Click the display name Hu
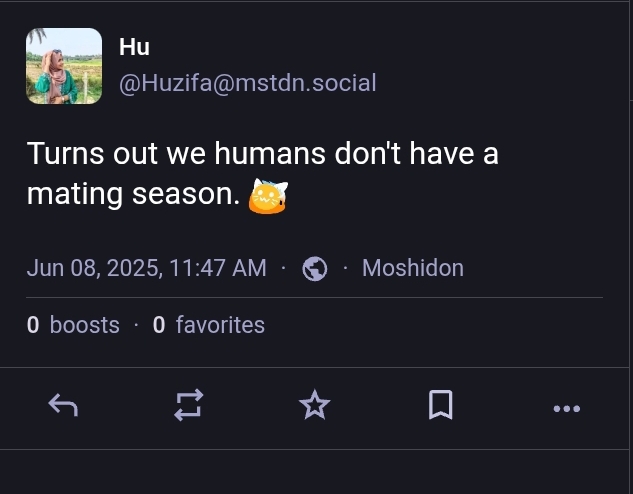 [x=134, y=47]
